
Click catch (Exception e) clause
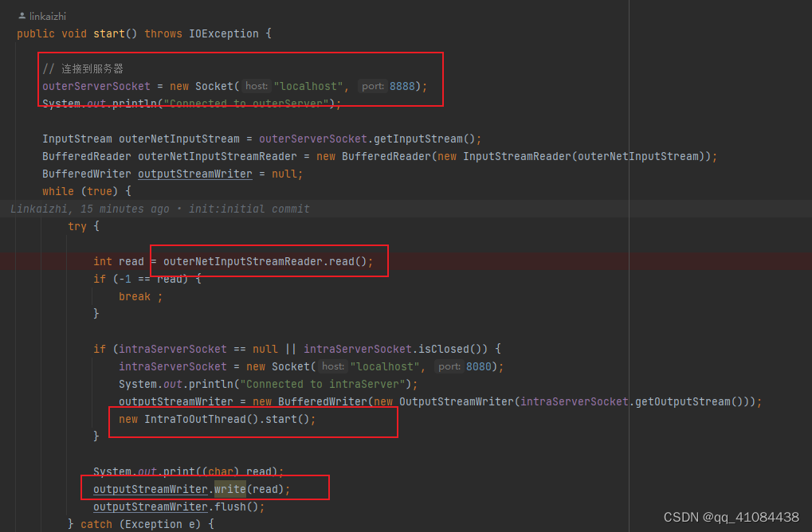pyautogui.click(x=140, y=524)
